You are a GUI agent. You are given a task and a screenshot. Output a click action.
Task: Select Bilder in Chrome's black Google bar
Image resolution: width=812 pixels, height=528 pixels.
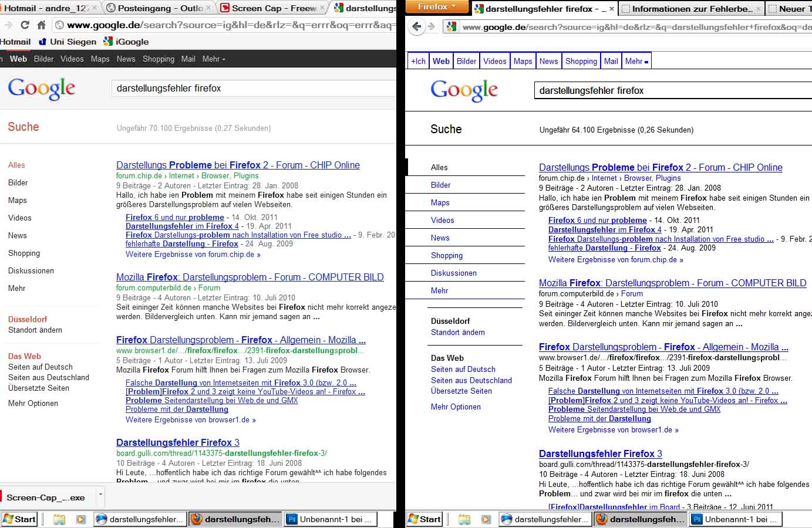coord(44,59)
